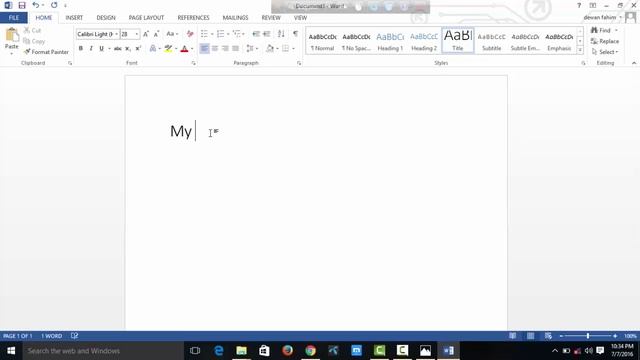Click the Find binoculars button
Image resolution: width=640 pixels, height=360 pixels.
[x=601, y=30]
